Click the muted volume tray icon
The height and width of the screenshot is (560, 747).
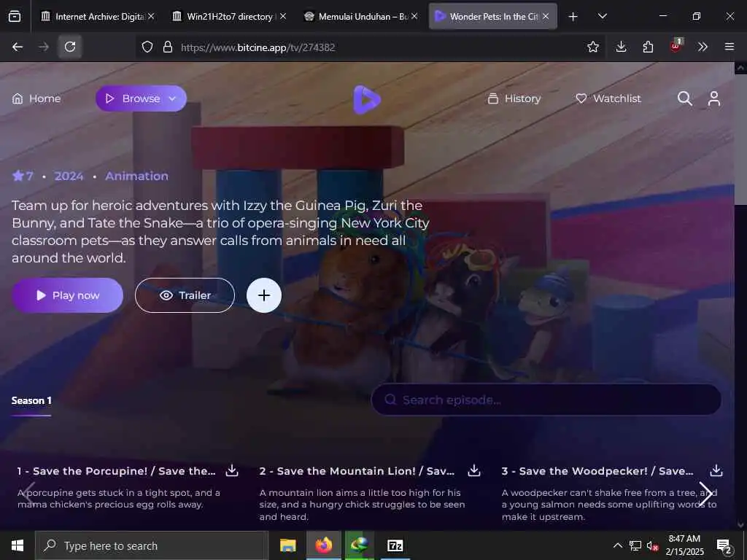652,545
